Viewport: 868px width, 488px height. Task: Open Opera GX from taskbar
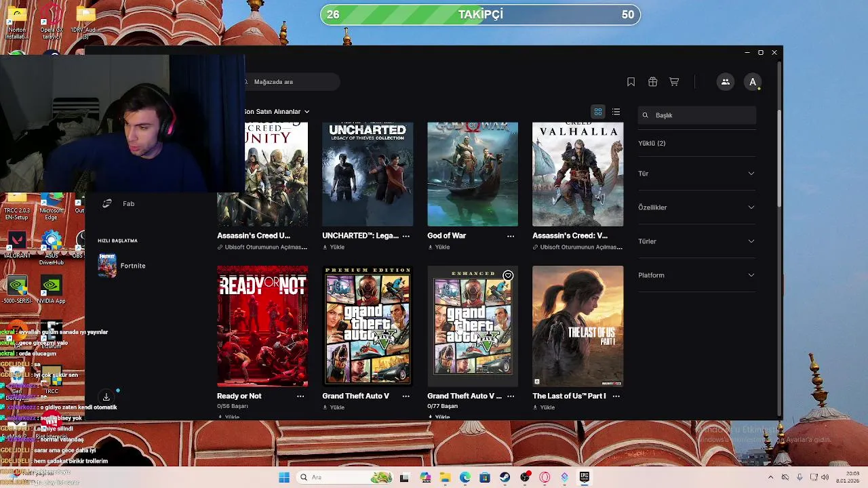point(544,477)
